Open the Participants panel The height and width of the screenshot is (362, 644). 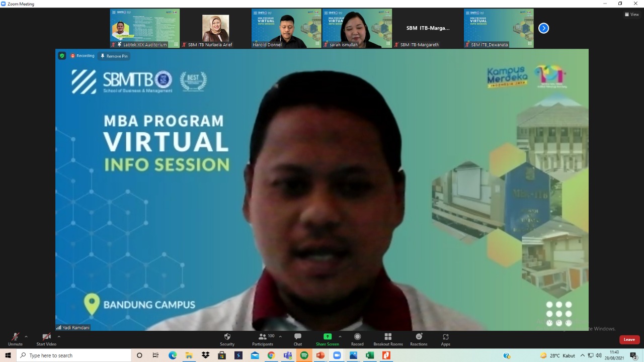click(x=263, y=339)
